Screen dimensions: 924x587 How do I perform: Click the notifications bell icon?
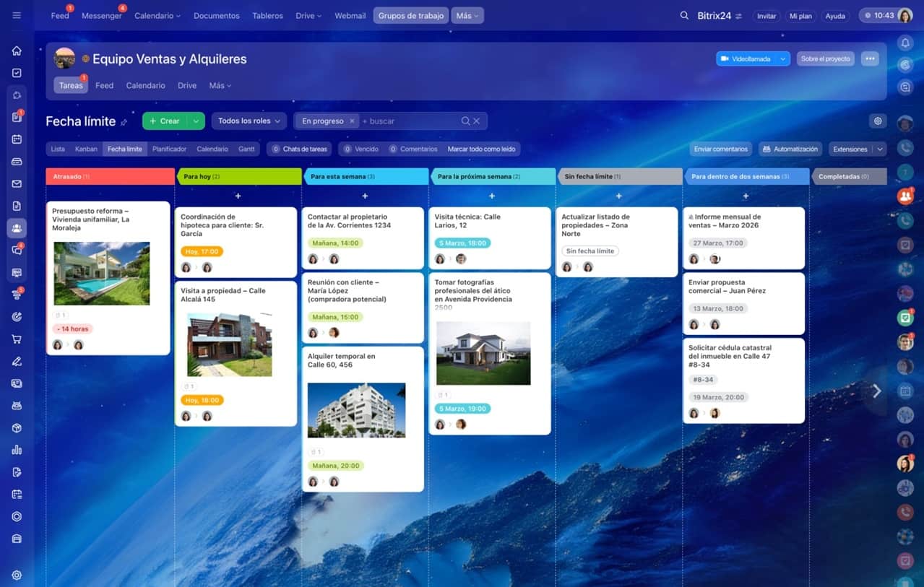905,43
